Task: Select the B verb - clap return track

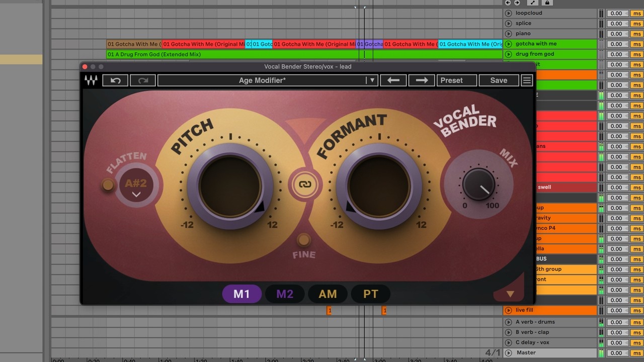Action: (x=550, y=332)
